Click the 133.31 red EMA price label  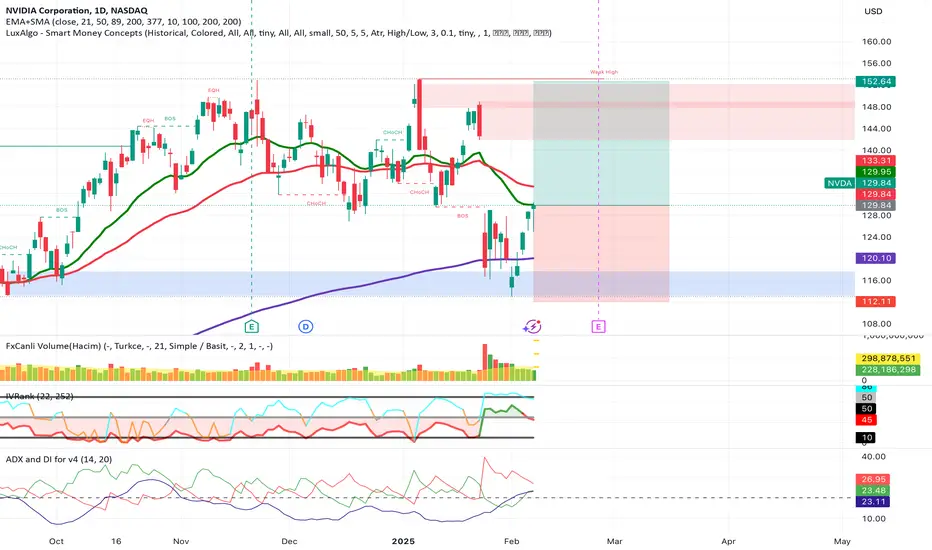tap(876, 161)
